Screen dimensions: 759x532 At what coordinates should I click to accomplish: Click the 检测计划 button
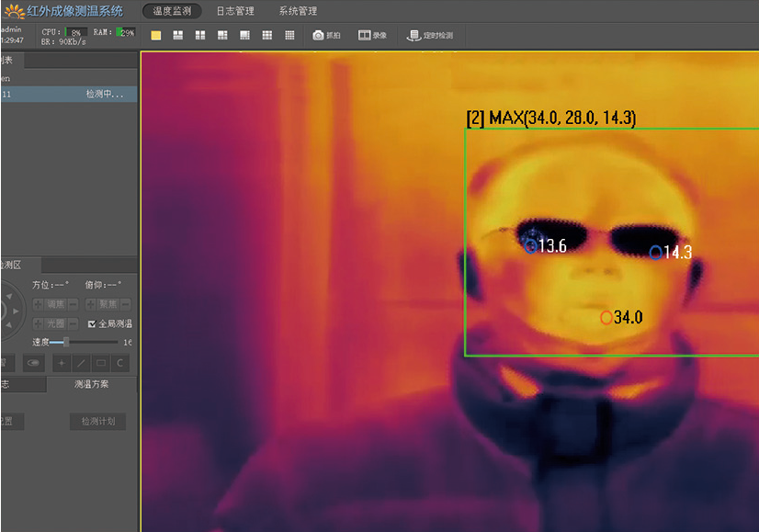[97, 422]
